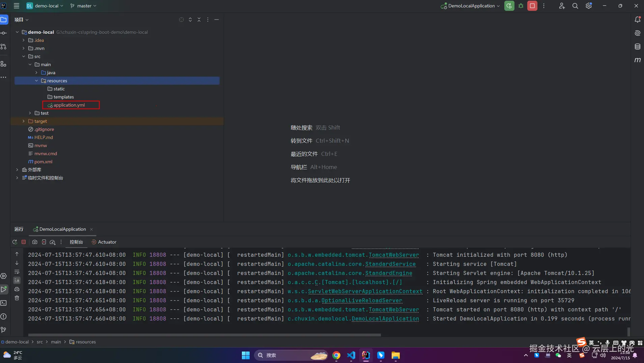The image size is (644, 363).
Task: Open ServletWebServerApplicationContext link in console
Action: click(365, 291)
